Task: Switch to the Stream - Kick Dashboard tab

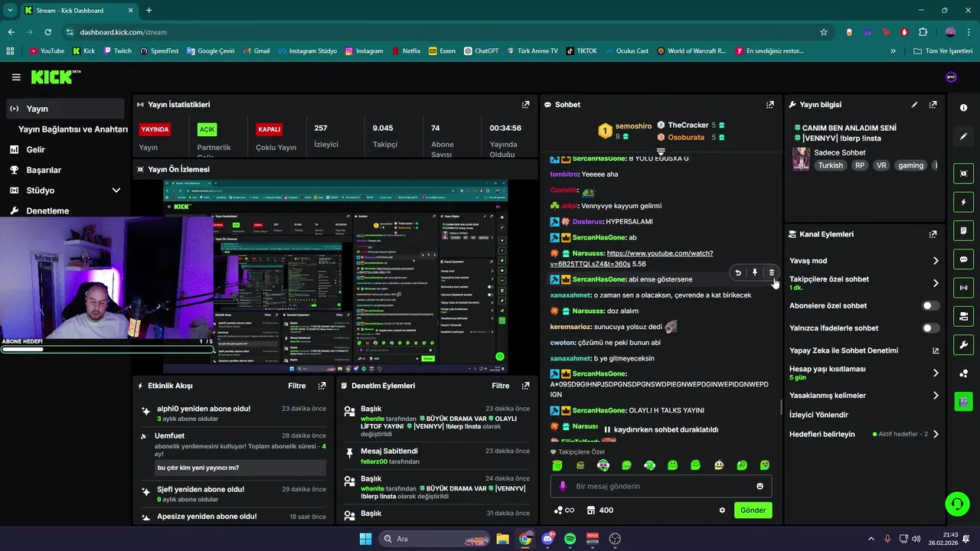Action: 78,11
